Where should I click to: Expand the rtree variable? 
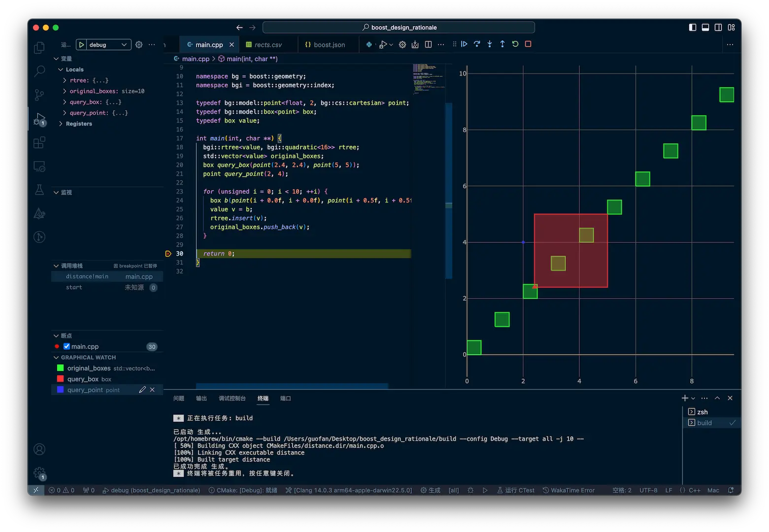[x=65, y=80]
